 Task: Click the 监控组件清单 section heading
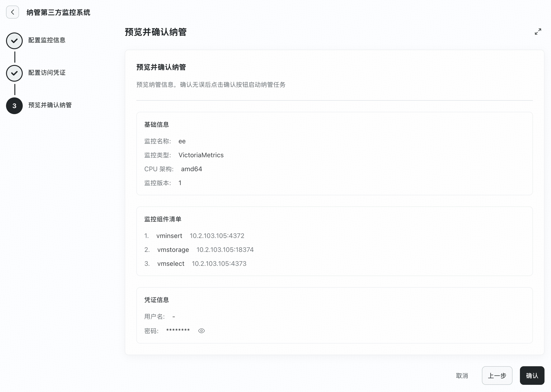[x=163, y=219]
